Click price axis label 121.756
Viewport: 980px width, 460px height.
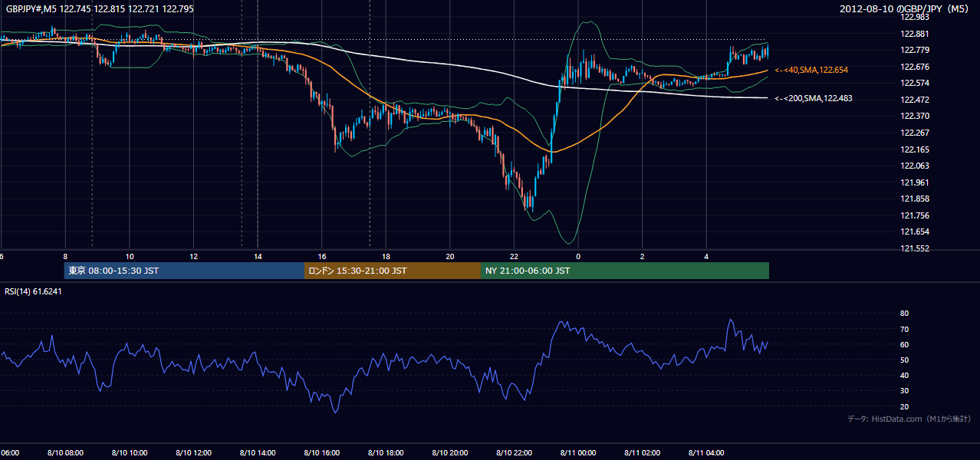[x=915, y=215]
